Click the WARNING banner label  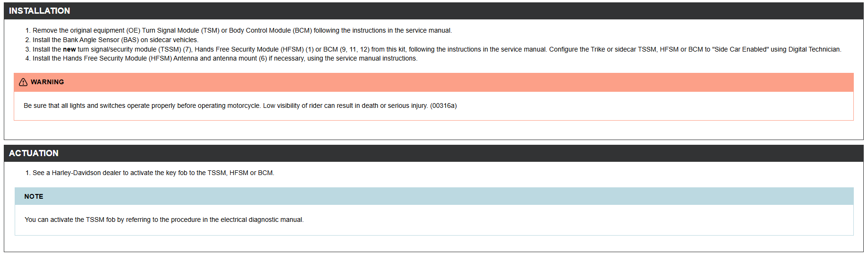point(47,82)
